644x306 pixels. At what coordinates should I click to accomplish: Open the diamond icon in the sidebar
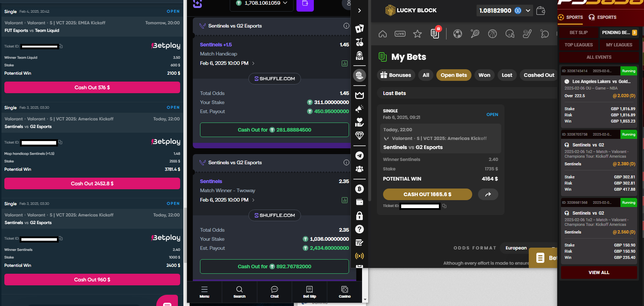359,136
